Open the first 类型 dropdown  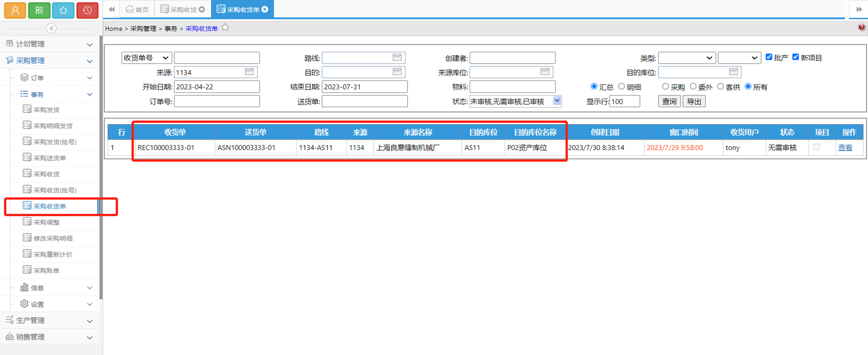pyautogui.click(x=687, y=58)
